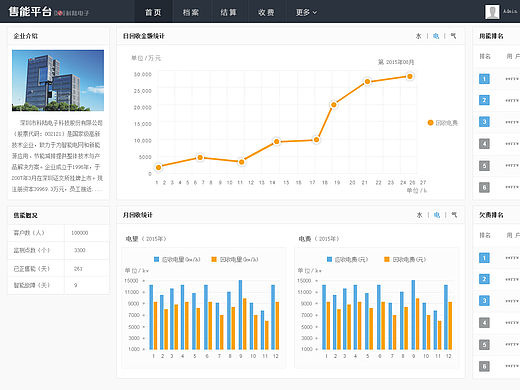The width and height of the screenshot is (520, 390).
Task: Toggle orange legend swatch in 电量 chart
Action: click(x=214, y=259)
